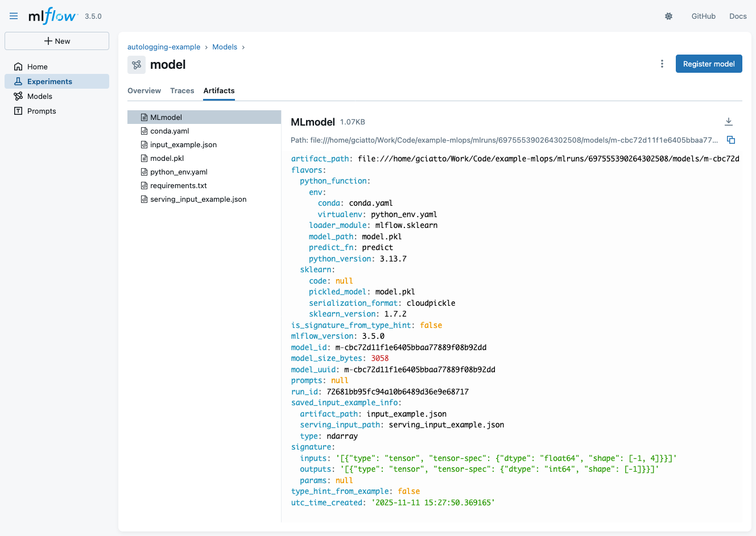The height and width of the screenshot is (536, 756).
Task: Select conda.yaml in the artifact list
Action: coord(170,131)
